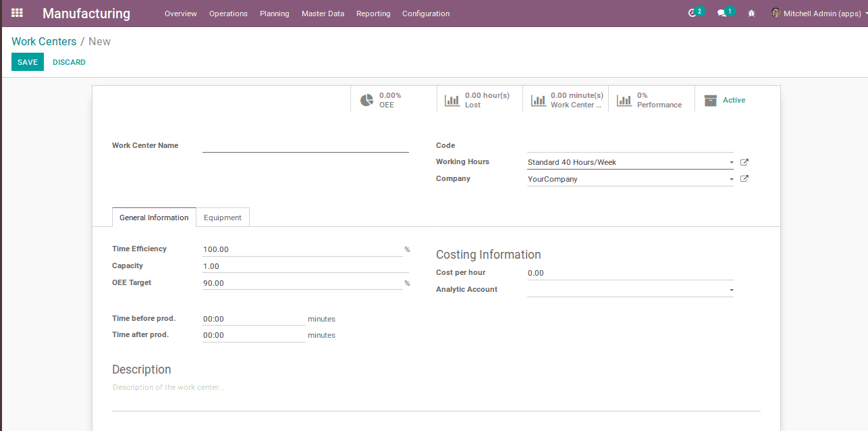Click the Capacity value field

[306, 266]
